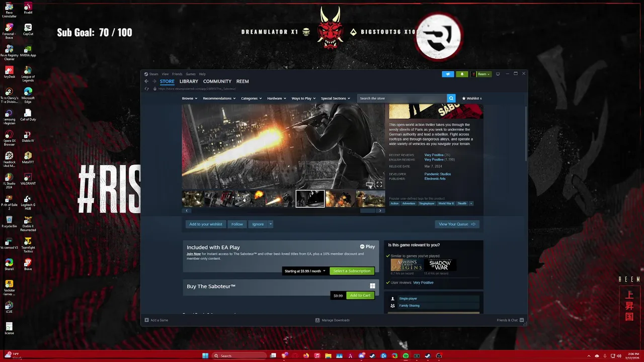The image size is (644, 362).
Task: Open League of Legends desktop shortcut
Action: click(28, 73)
